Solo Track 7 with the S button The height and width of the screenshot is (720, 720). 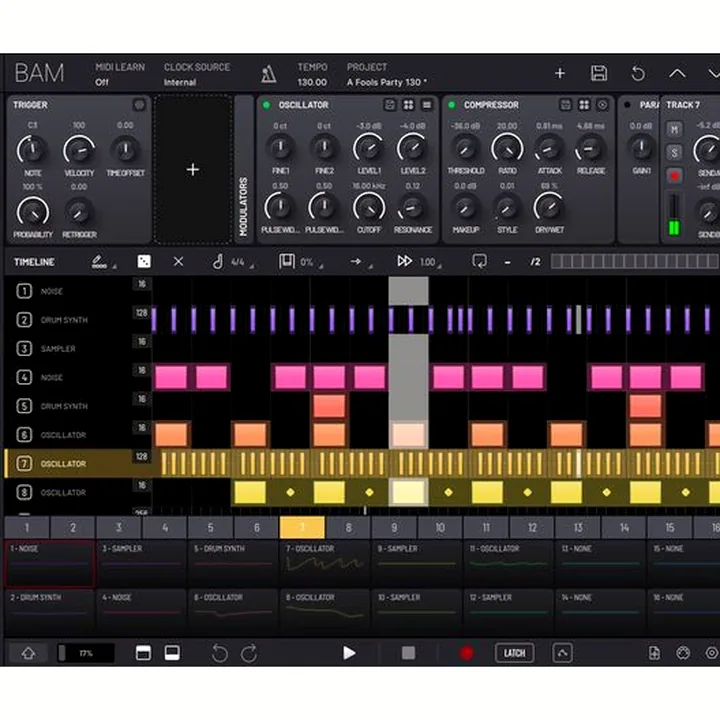[674, 152]
